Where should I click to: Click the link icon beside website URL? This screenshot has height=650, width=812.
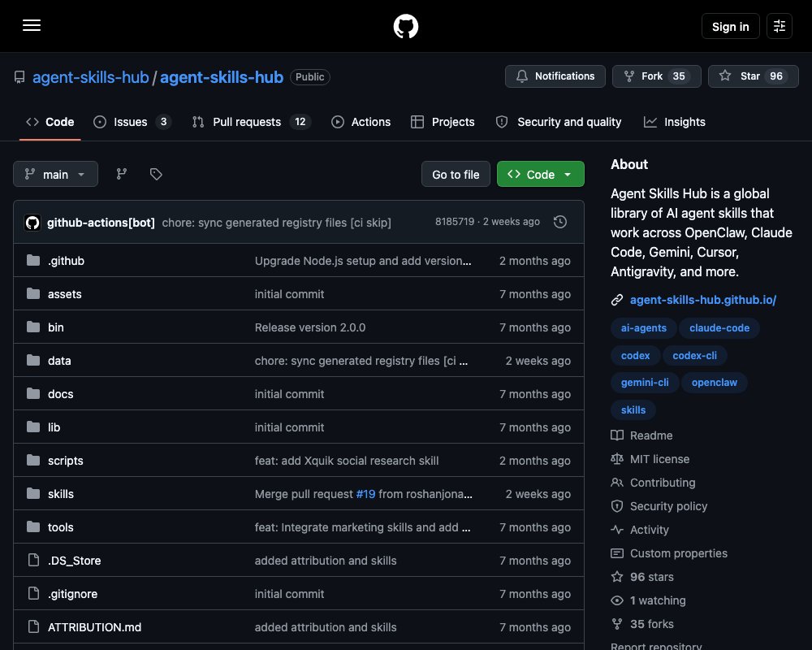click(617, 300)
